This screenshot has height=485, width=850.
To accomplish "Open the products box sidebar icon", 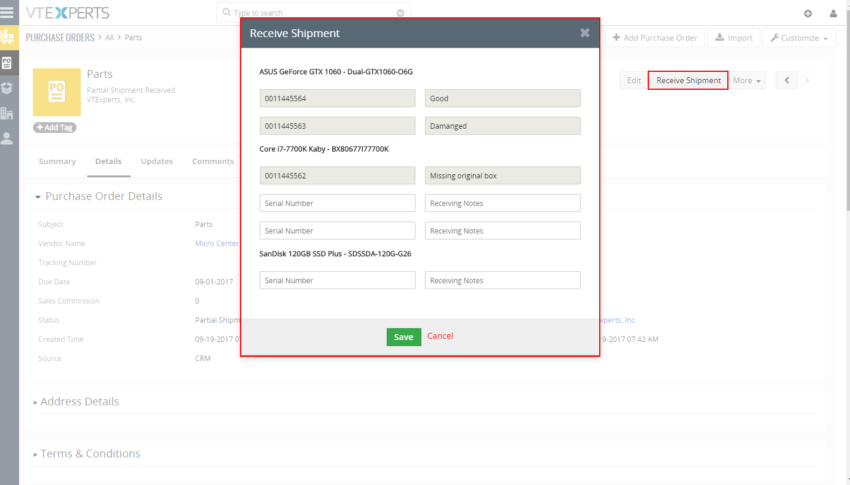I will point(7,88).
